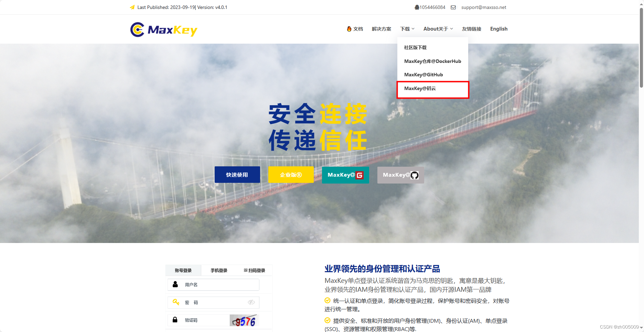
Task: Select MaxKey@码云 from the download menu
Action: tap(420, 88)
